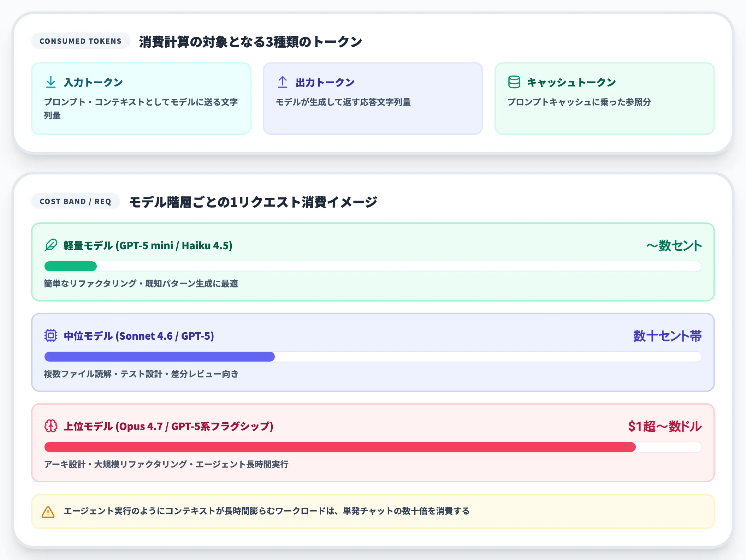Click the download arrow icon for 入力トークン
The height and width of the screenshot is (560, 746).
(51, 82)
